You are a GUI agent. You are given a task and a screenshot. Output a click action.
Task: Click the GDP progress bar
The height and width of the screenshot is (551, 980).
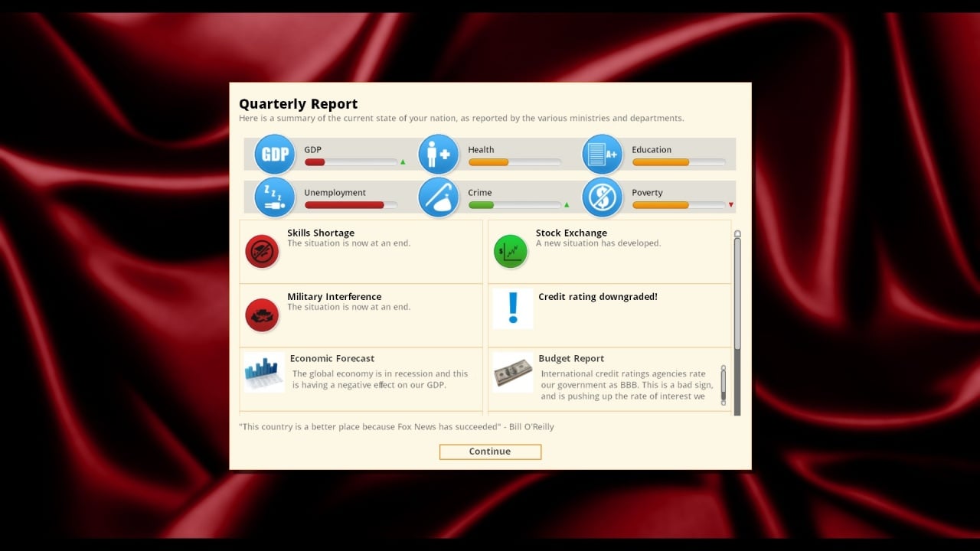pos(350,162)
